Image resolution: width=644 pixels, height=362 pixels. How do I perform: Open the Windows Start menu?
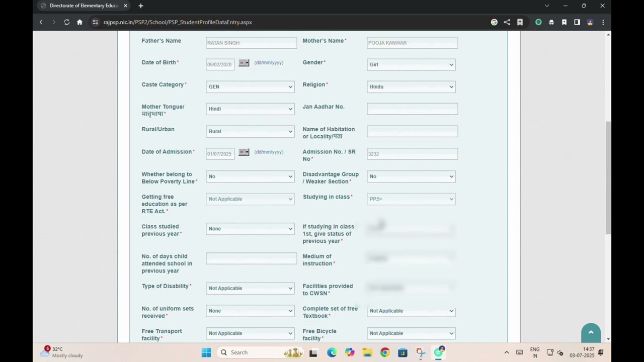tap(206, 352)
